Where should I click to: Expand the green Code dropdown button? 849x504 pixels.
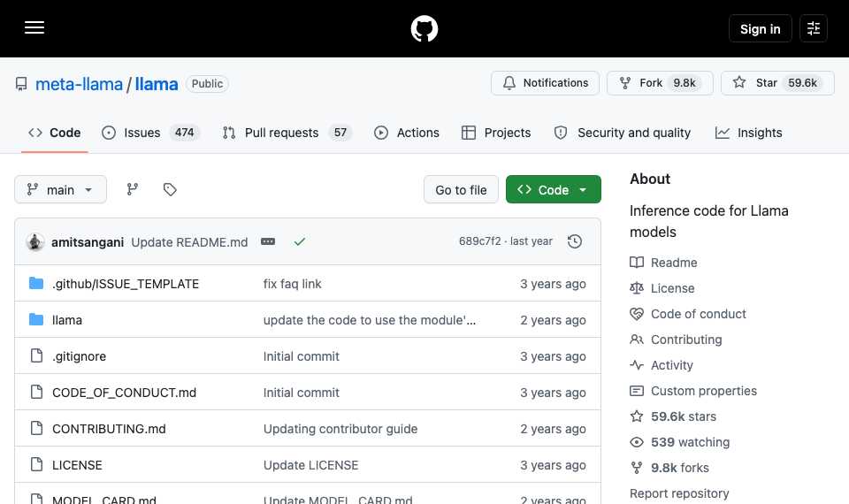tap(553, 189)
